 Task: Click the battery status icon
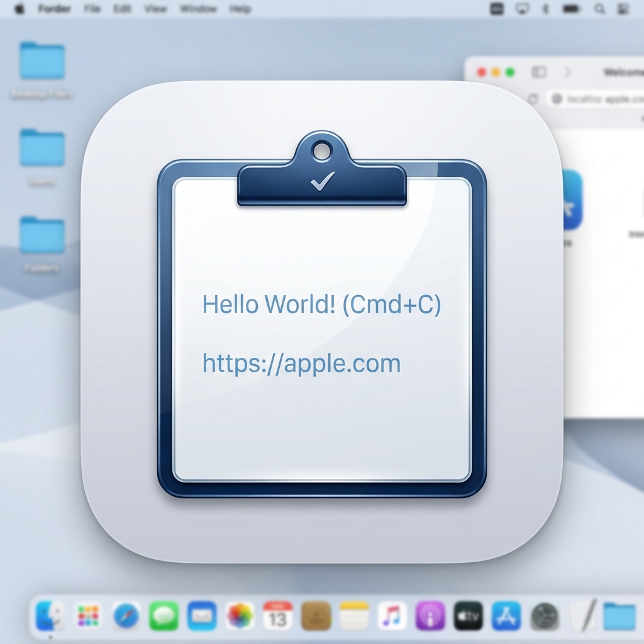(x=571, y=9)
